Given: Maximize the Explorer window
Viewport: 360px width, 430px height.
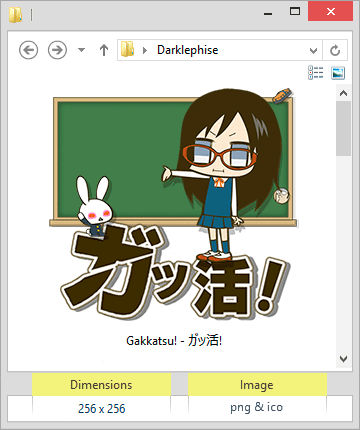Looking at the screenshot, I should pos(295,12).
